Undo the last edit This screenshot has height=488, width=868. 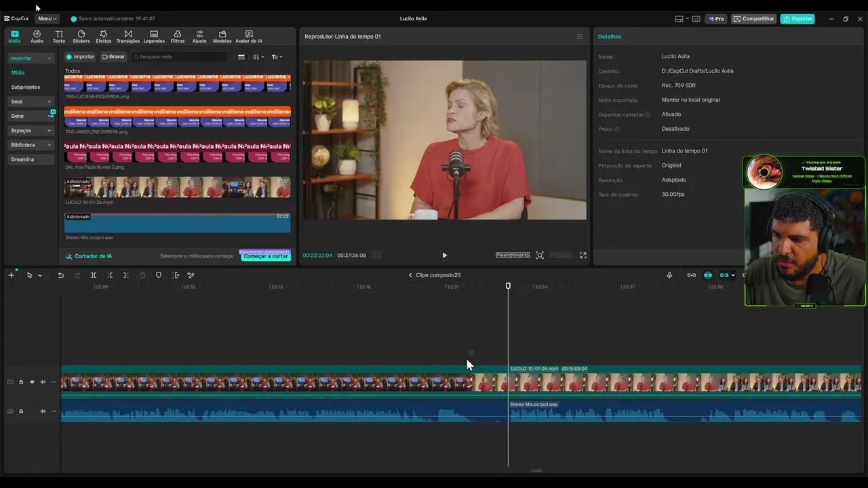click(x=60, y=275)
